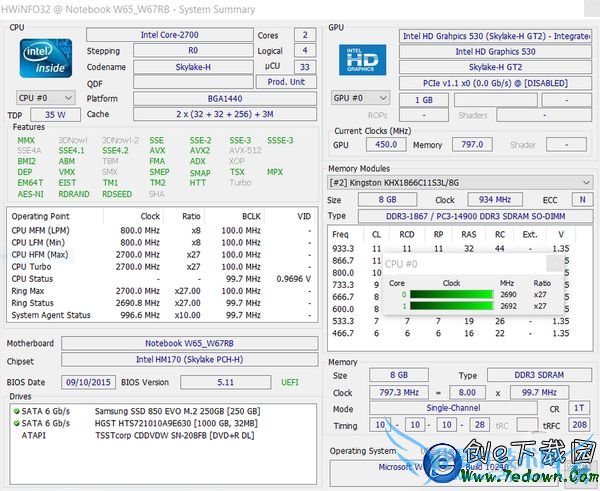
Task: Click the Intel HM170 chipset field
Action: [189, 359]
